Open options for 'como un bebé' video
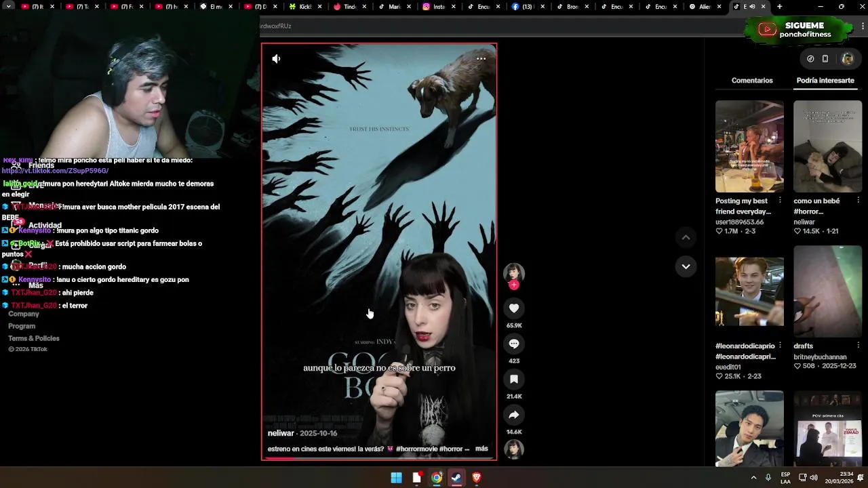This screenshot has width=868, height=488. (858, 201)
